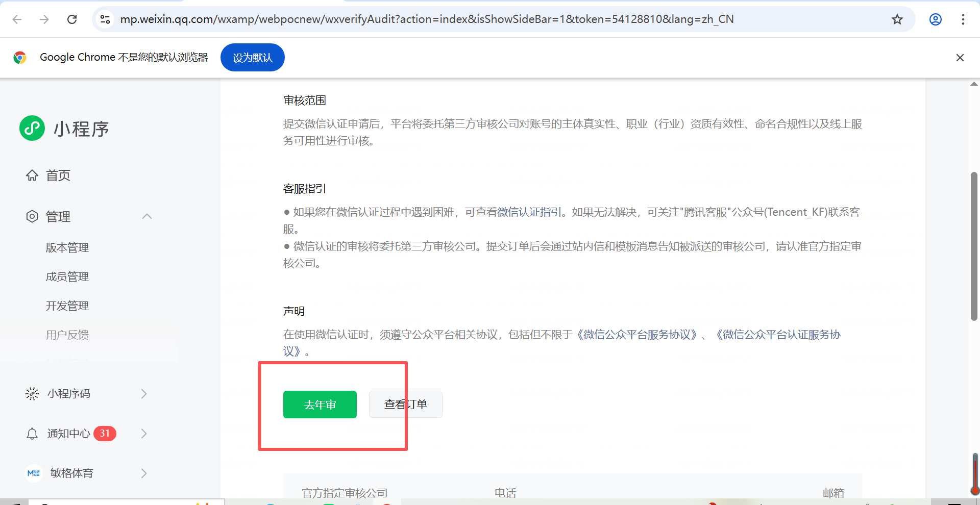Click the 首页 home icon
Image resolution: width=980 pixels, height=505 pixels.
32,175
